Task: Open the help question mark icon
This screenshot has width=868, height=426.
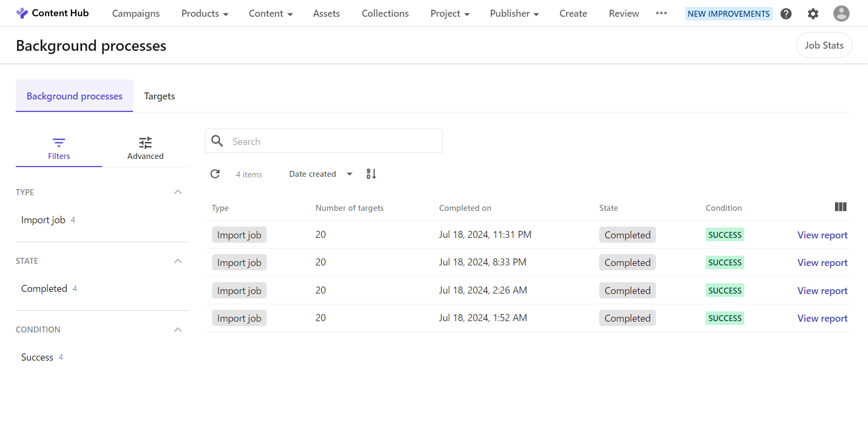Action: [x=786, y=14]
